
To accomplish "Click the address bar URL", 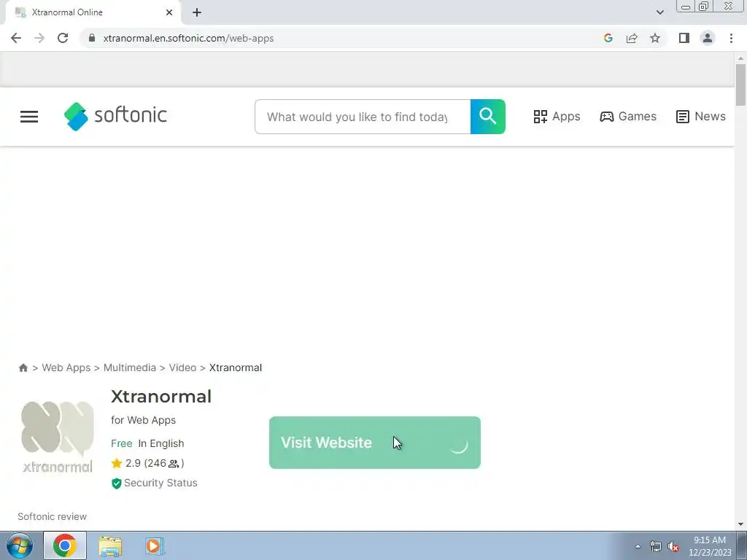I will (x=189, y=38).
